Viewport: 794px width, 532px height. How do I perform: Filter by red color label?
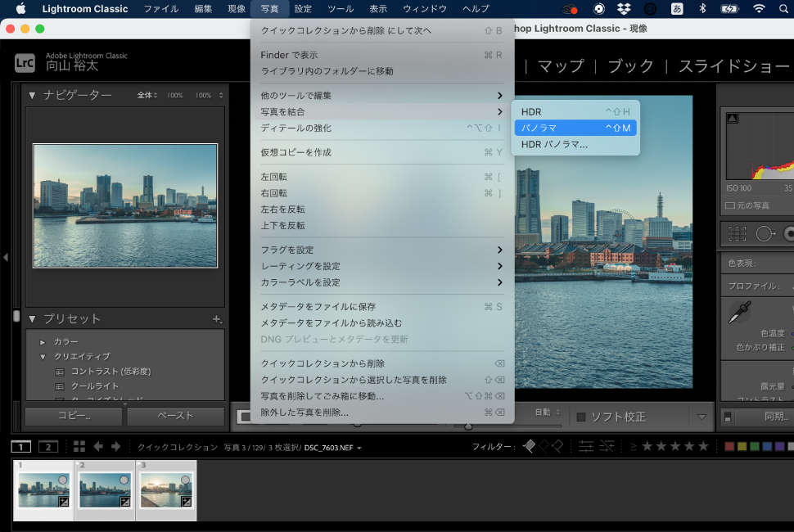729,446
